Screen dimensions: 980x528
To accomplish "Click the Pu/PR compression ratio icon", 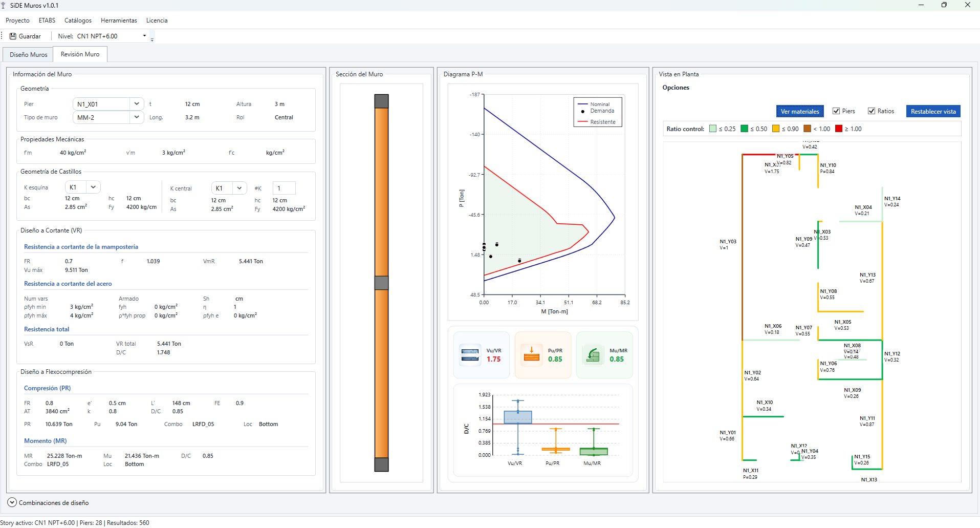I will tap(532, 355).
